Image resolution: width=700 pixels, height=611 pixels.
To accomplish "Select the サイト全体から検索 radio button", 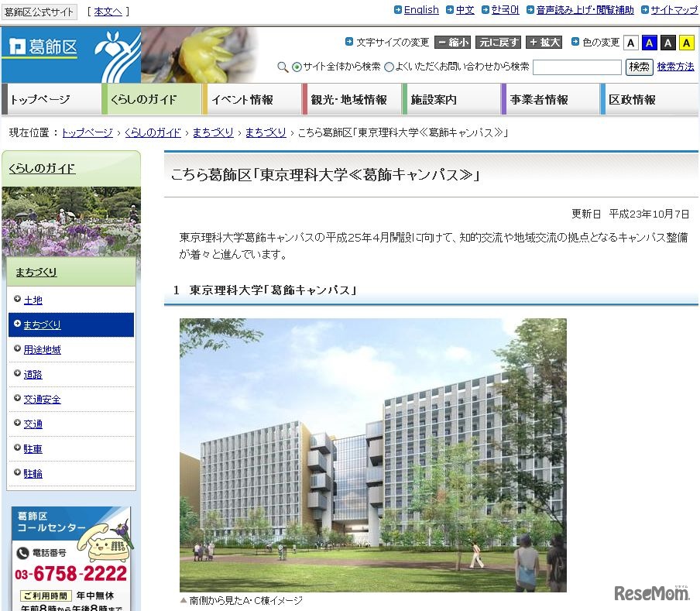I will pyautogui.click(x=295, y=67).
